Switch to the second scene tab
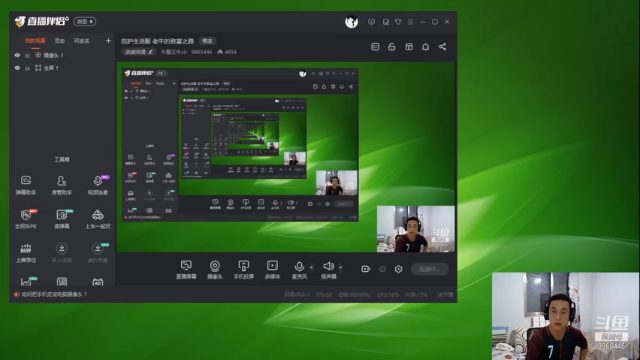The width and height of the screenshot is (640, 360). point(60,41)
